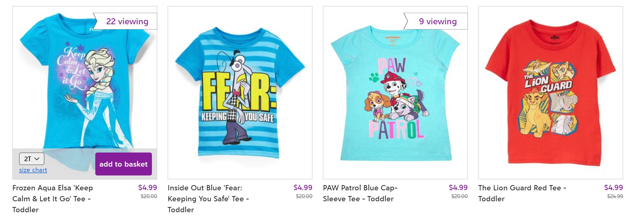View the Lion Guard red tee image

pos(551,93)
